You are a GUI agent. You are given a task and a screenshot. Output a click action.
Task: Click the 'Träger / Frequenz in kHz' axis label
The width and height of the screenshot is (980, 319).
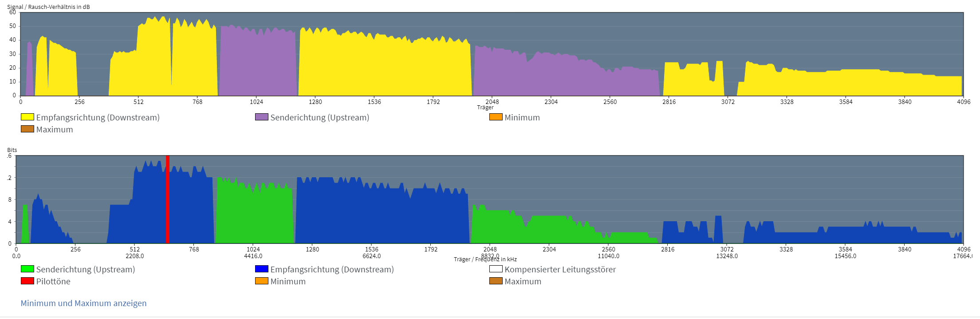pos(485,259)
